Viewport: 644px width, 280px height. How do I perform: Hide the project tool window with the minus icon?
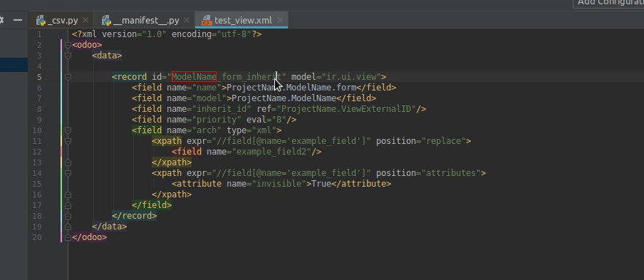coord(18,20)
